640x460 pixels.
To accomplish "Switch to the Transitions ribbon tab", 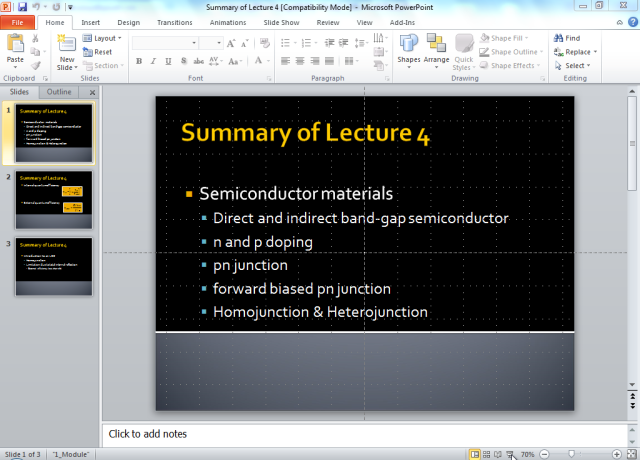I will (x=175, y=22).
